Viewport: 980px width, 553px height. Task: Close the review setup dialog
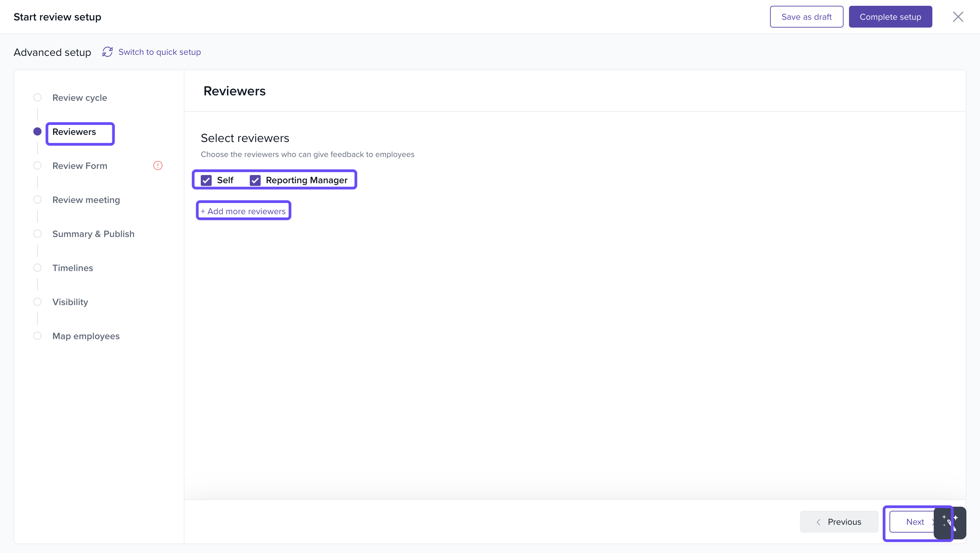pos(958,17)
